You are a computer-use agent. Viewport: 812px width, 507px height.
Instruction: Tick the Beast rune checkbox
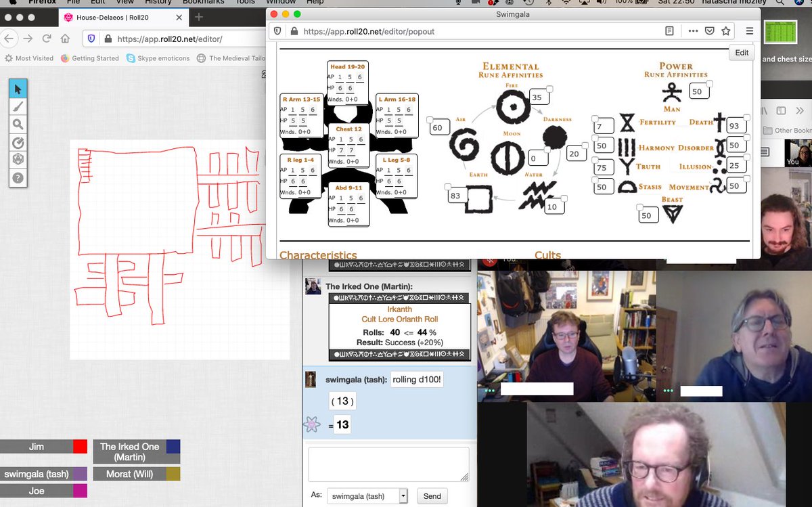coord(639,208)
